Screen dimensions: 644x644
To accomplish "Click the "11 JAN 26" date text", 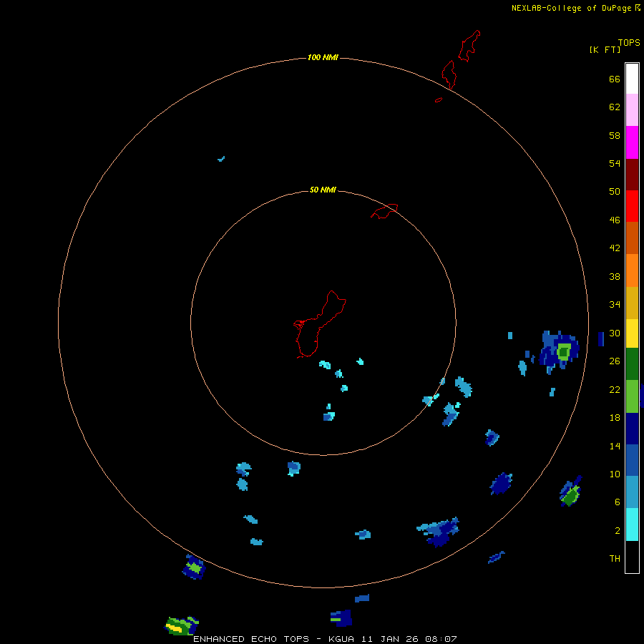I will click(389, 639).
